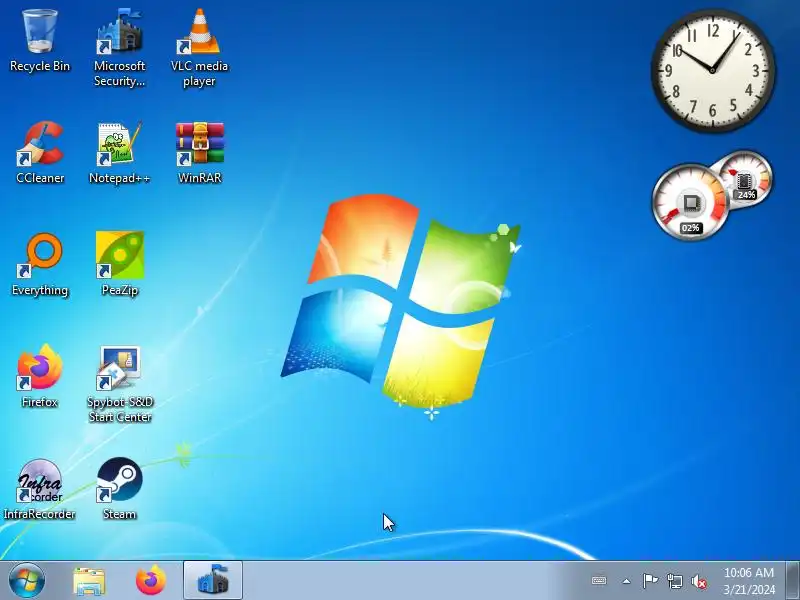
Task: Open Microsoft Security Essentials taskbar button
Action: pyautogui.click(x=213, y=581)
